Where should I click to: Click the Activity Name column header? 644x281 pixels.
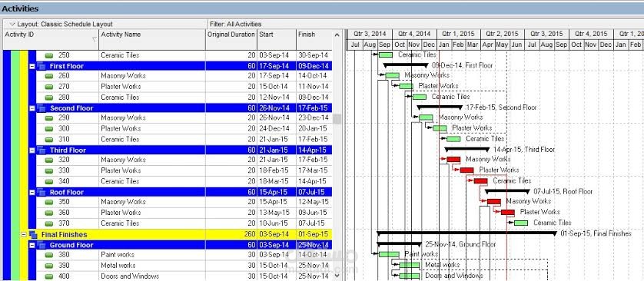pos(152,39)
